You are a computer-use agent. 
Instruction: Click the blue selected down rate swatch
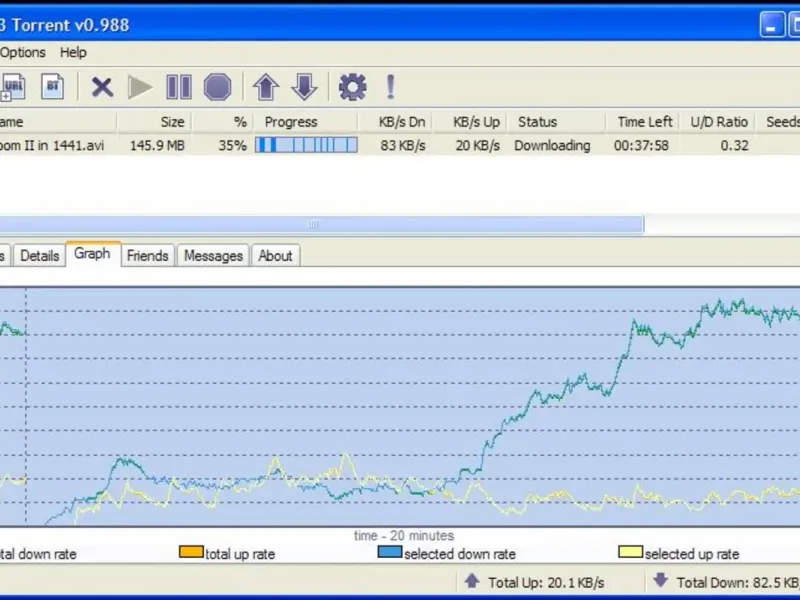(390, 552)
